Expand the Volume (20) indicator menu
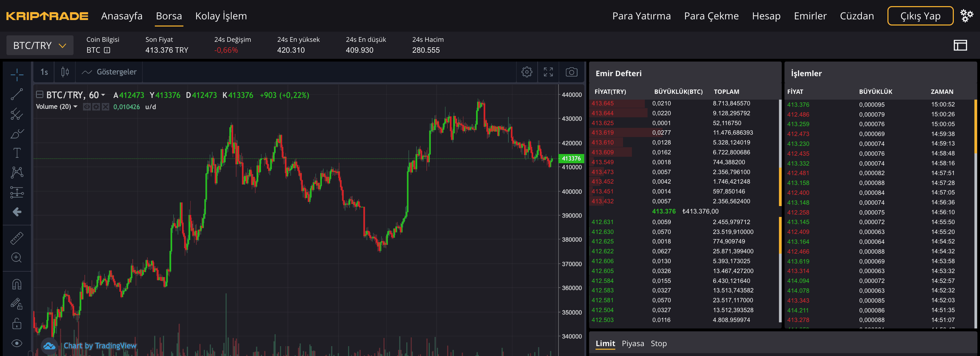The width and height of the screenshot is (980, 356). click(75, 106)
